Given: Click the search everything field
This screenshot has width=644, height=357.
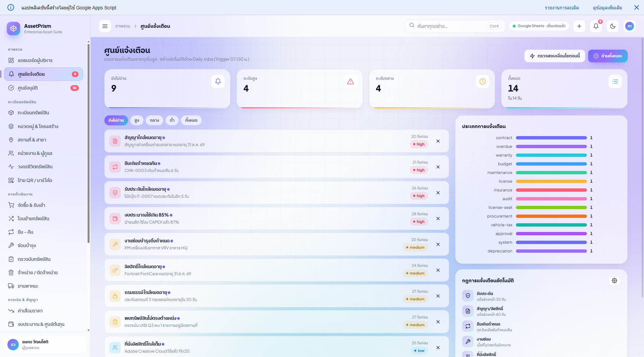Looking at the screenshot, I should [455, 26].
